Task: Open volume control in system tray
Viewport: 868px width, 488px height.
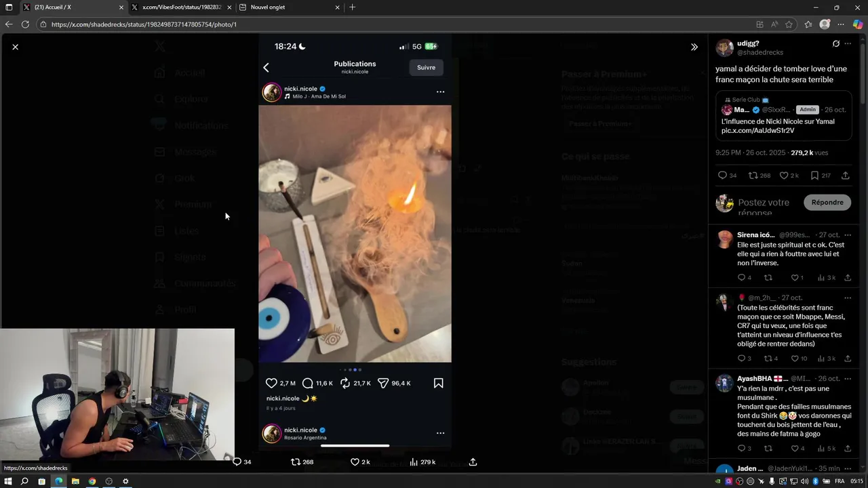Action: point(804,481)
